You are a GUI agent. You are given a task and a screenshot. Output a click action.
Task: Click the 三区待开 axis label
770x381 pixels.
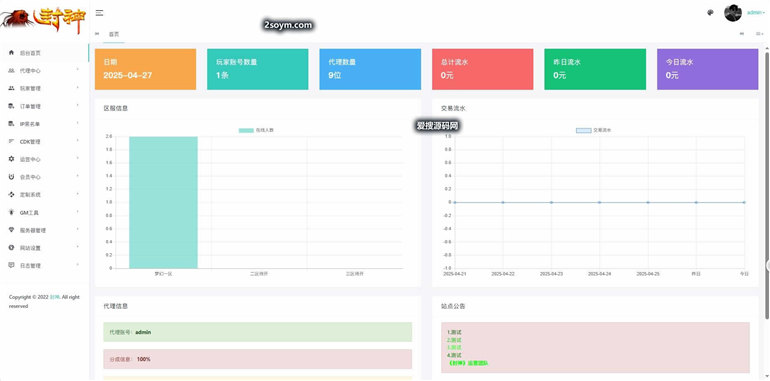tap(355, 273)
